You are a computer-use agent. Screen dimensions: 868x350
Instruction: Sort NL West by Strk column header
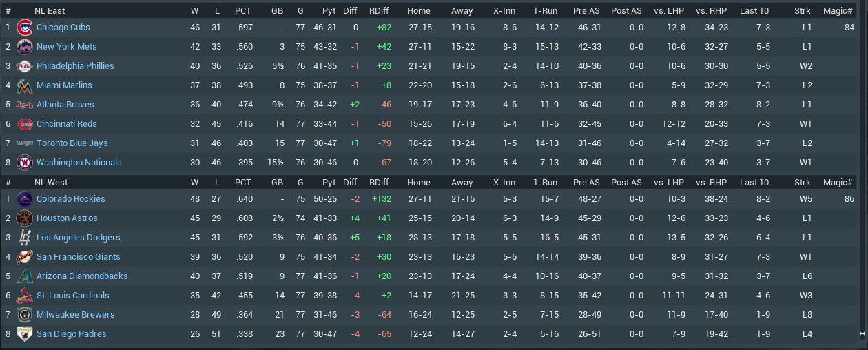[802, 183]
